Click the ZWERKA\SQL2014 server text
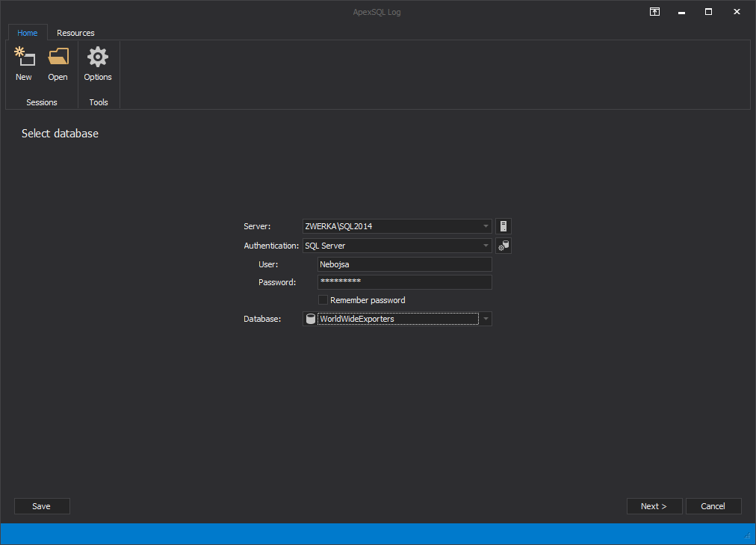The height and width of the screenshot is (545, 756). point(338,226)
